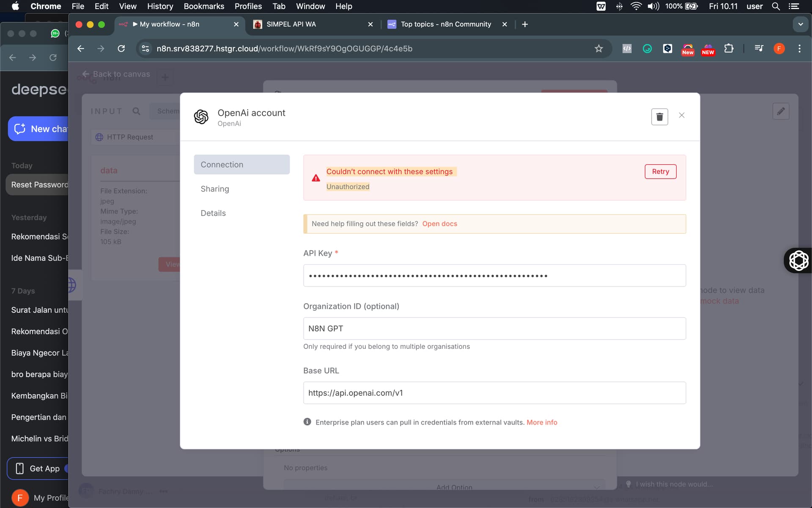Click the info icon near Enterprise plan note

307,422
